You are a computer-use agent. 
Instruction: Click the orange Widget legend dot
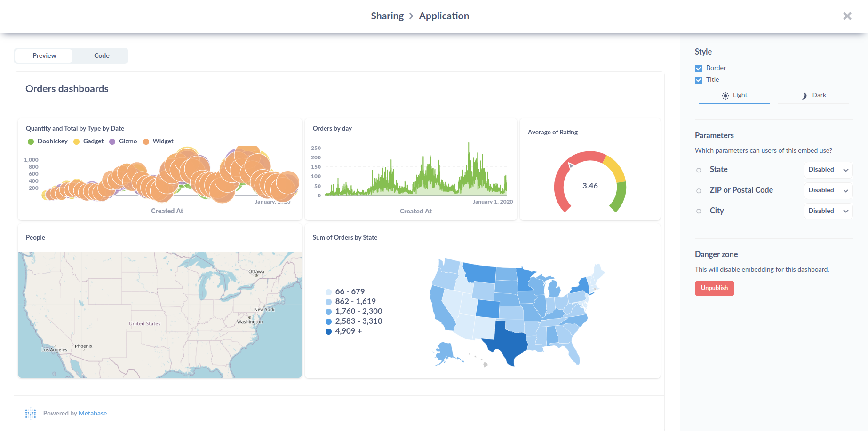point(146,141)
